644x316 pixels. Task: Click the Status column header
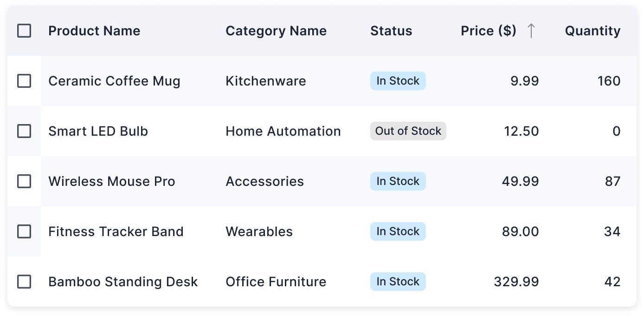coord(391,31)
